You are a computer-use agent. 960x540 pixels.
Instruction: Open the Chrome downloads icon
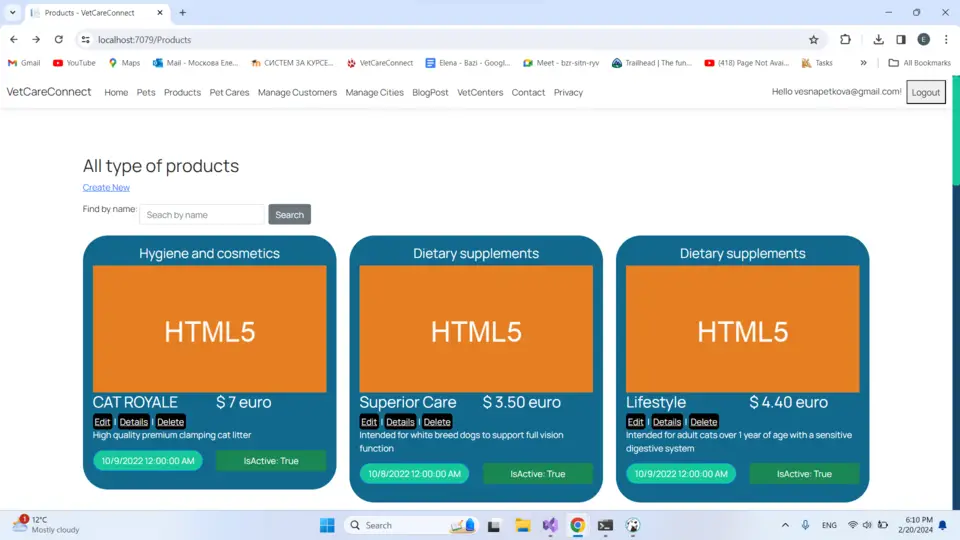878,39
